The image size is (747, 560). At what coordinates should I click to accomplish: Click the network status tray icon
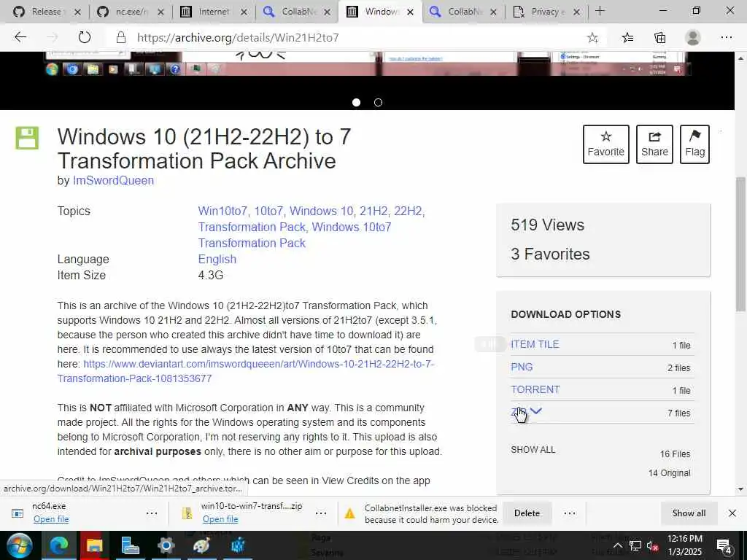coord(635,545)
